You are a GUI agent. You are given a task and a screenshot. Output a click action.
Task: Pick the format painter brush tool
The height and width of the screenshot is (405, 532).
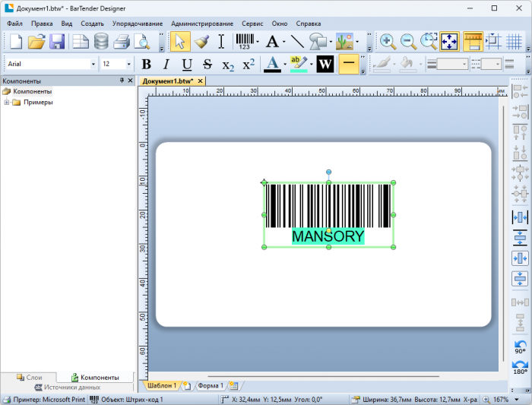pyautogui.click(x=201, y=42)
